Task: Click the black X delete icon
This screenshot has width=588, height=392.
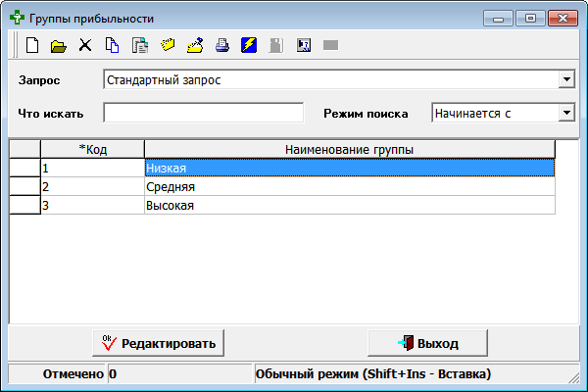Action: 85,45
